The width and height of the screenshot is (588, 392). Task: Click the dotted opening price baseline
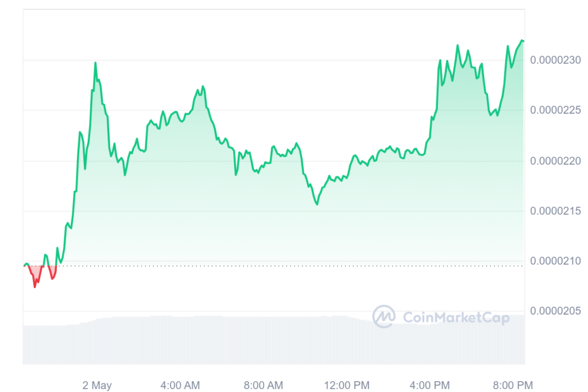pyautogui.click(x=273, y=266)
